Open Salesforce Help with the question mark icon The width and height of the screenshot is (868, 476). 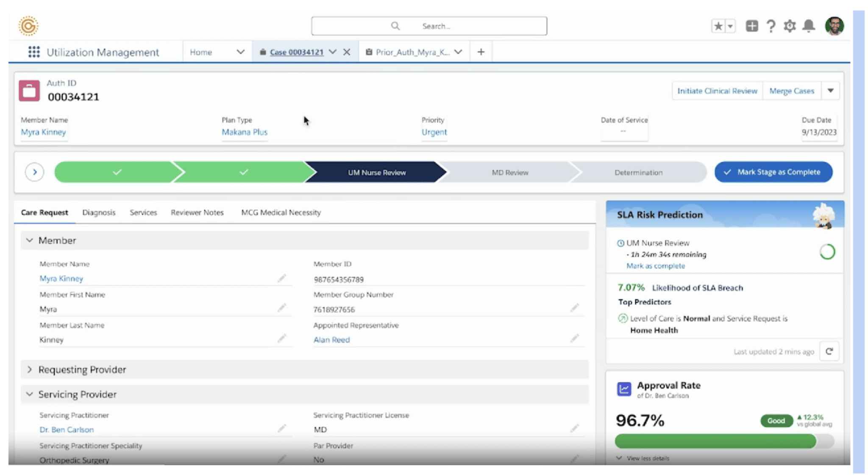point(771,26)
